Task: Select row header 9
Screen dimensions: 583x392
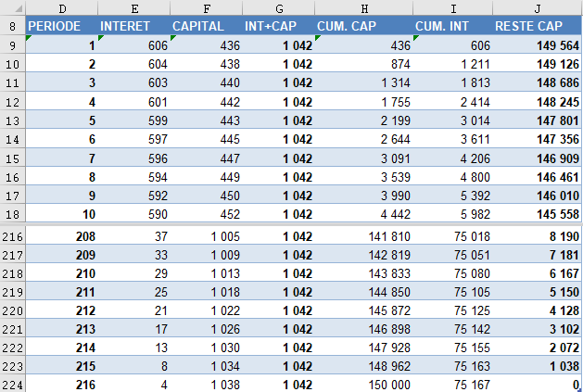Action: (x=13, y=45)
